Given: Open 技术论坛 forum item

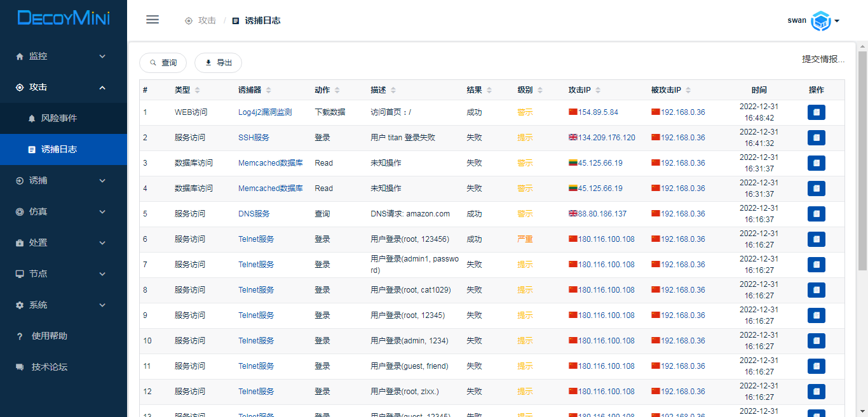Looking at the screenshot, I should pos(49,367).
